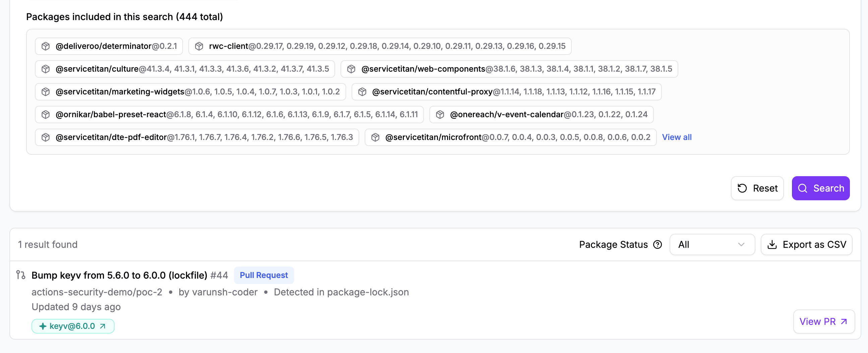Select the @servicetitan/contentful-proxy package chip
Screen dimensions: 868x353
pos(506,92)
